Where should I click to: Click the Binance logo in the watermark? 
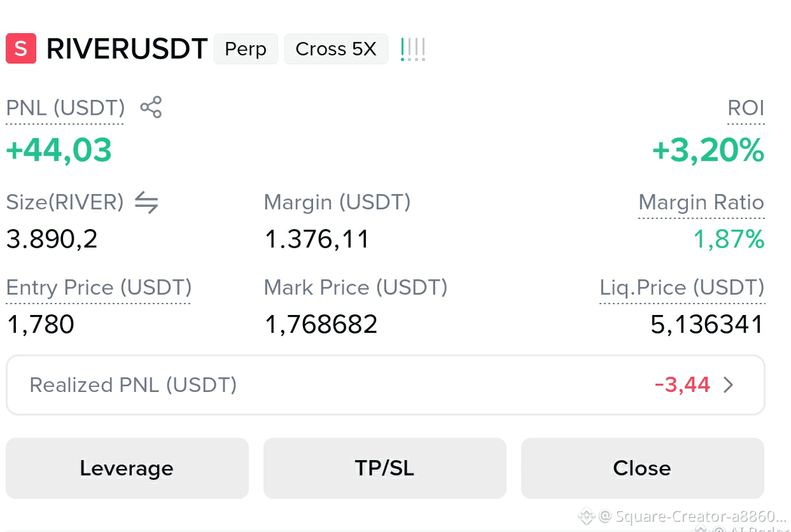point(585,515)
